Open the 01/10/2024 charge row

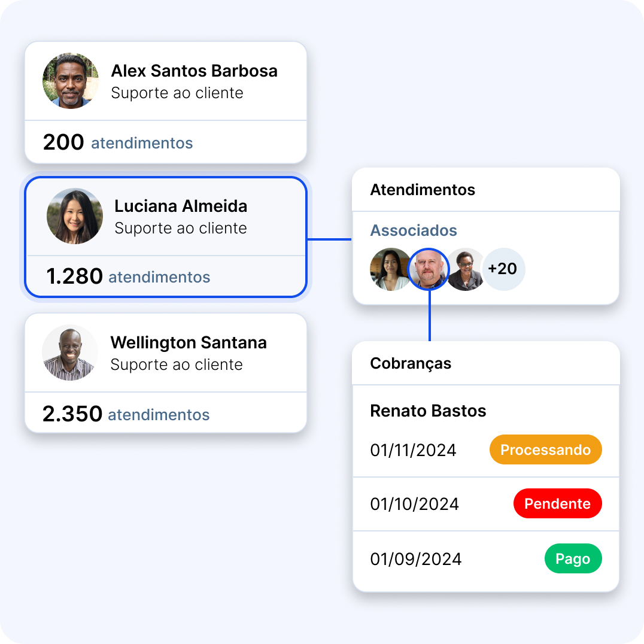pyautogui.click(x=486, y=504)
